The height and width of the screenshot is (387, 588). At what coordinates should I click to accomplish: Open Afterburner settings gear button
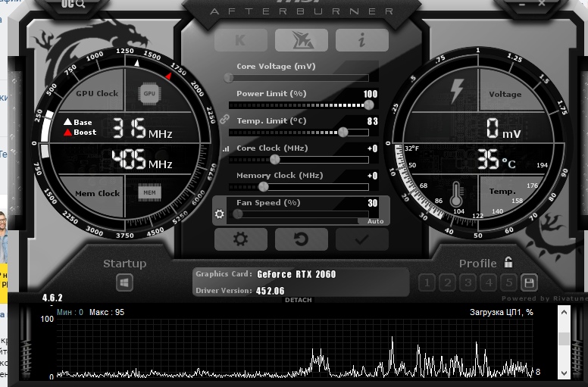241,239
